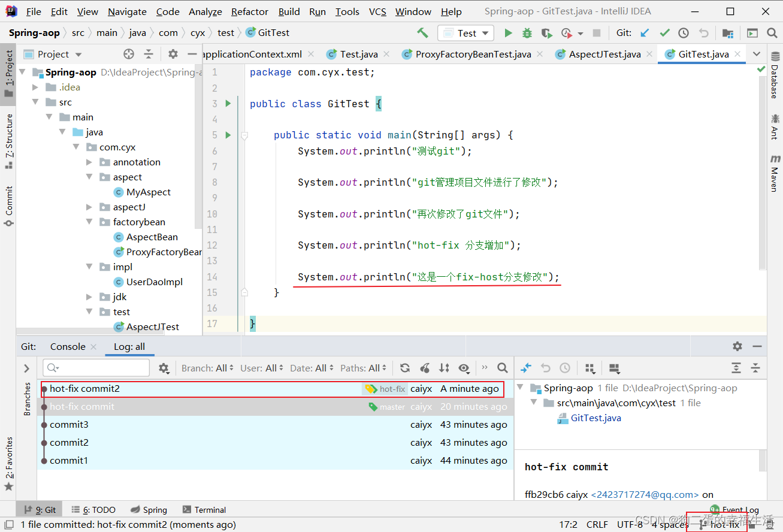783x532 pixels.
Task: Open the Spring tool window
Action: point(148,510)
